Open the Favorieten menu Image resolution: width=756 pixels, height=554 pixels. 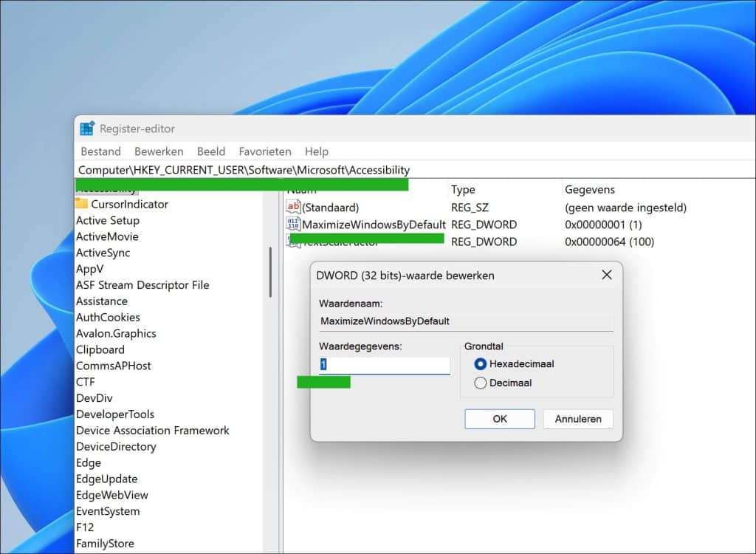pos(265,151)
